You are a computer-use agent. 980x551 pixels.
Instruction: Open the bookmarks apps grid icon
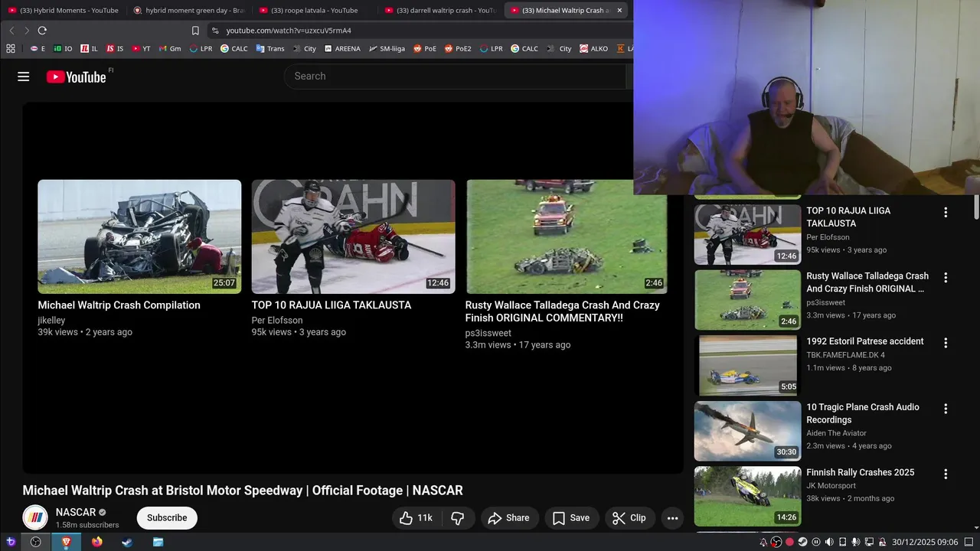[11, 48]
